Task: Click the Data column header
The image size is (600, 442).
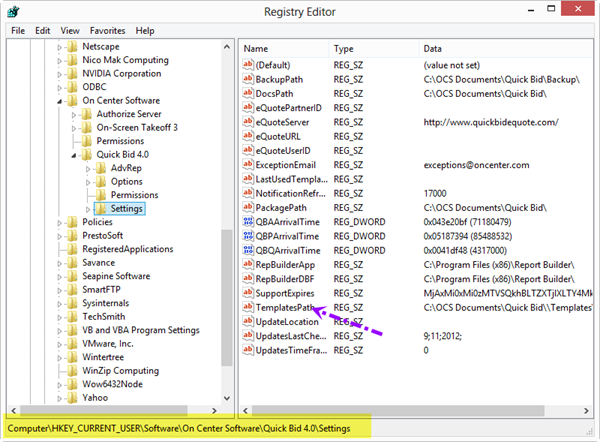Action: coord(506,49)
